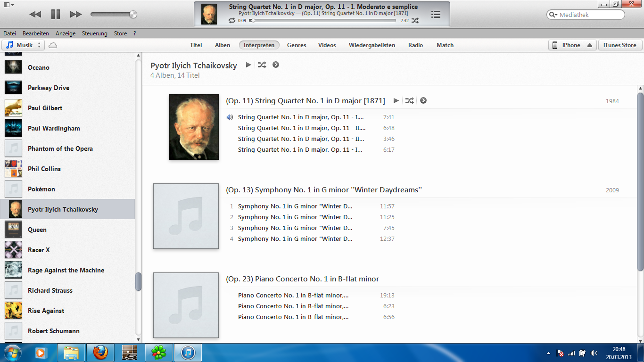The image size is (644, 362).
Task: Open the Up Next list icon
Action: (x=436, y=15)
